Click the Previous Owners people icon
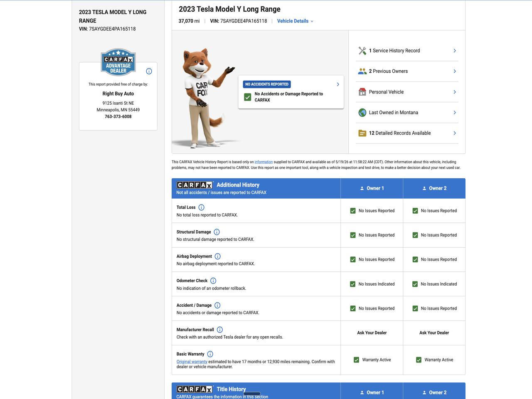The width and height of the screenshot is (532, 399). (x=362, y=71)
